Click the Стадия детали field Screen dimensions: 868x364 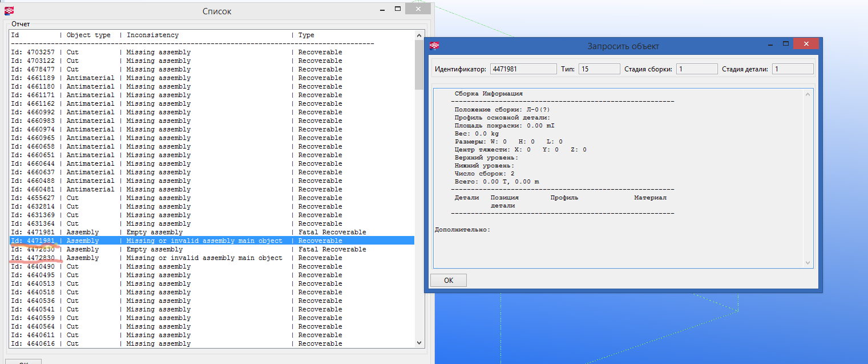coord(793,69)
